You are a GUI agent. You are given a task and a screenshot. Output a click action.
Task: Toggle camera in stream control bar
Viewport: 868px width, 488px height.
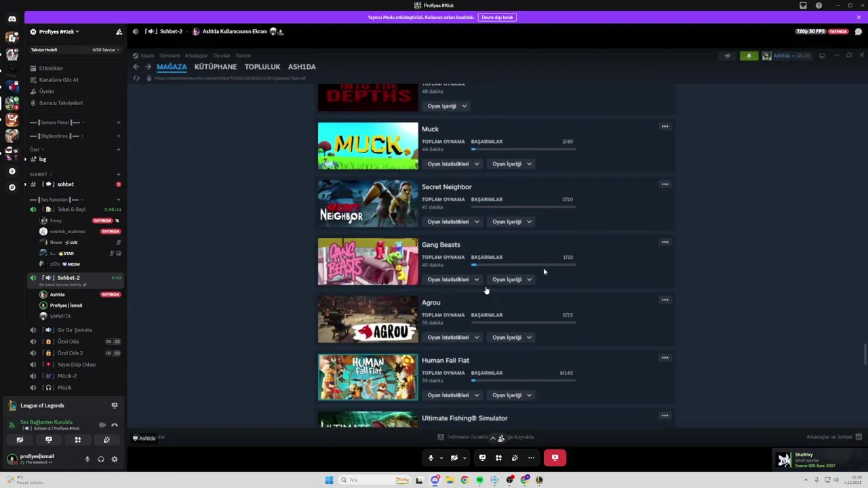[454, 458]
